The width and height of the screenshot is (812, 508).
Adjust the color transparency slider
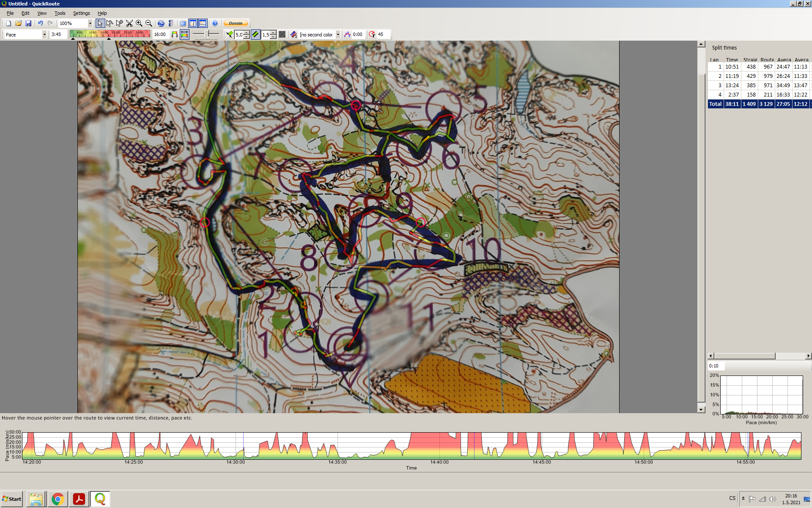[206, 34]
